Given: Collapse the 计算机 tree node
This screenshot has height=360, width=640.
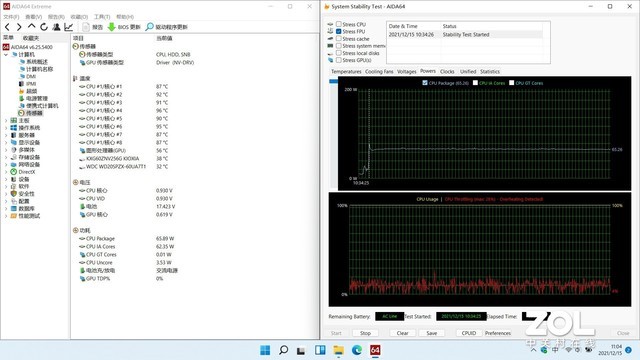Looking at the screenshot, I should coord(6,55).
